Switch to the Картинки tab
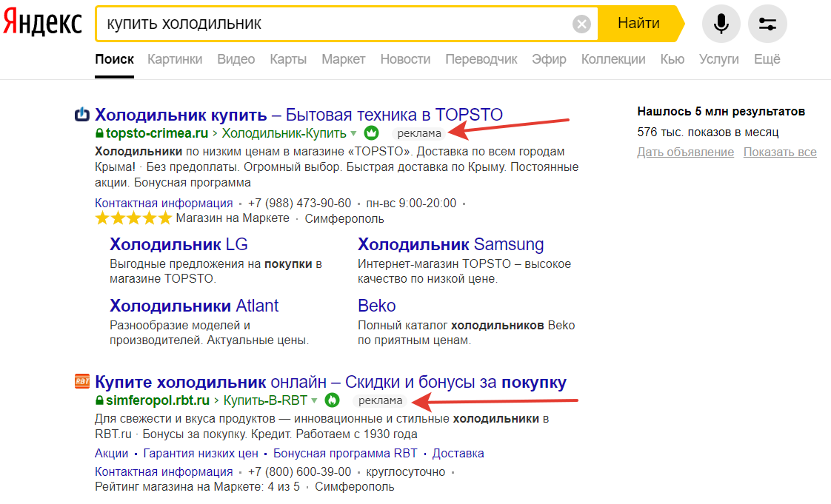This screenshot has height=504, width=831. (175, 59)
